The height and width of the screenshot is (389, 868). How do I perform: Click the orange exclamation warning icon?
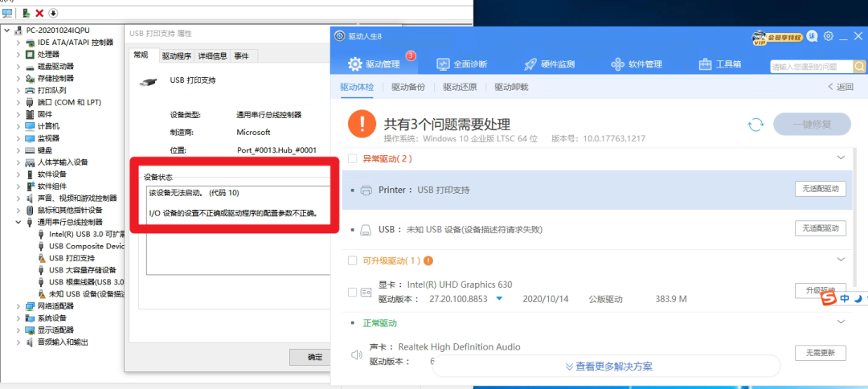362,124
